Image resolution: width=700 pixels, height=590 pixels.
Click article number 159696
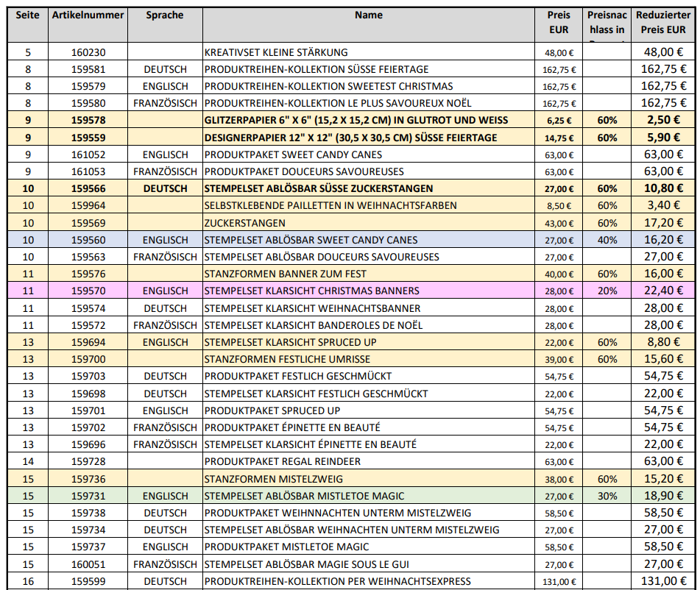click(88, 444)
